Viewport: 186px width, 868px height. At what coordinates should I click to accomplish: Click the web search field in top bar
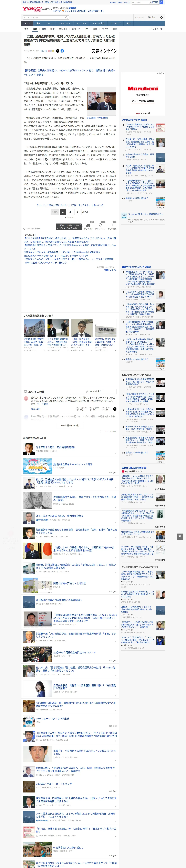(x=140, y=2)
